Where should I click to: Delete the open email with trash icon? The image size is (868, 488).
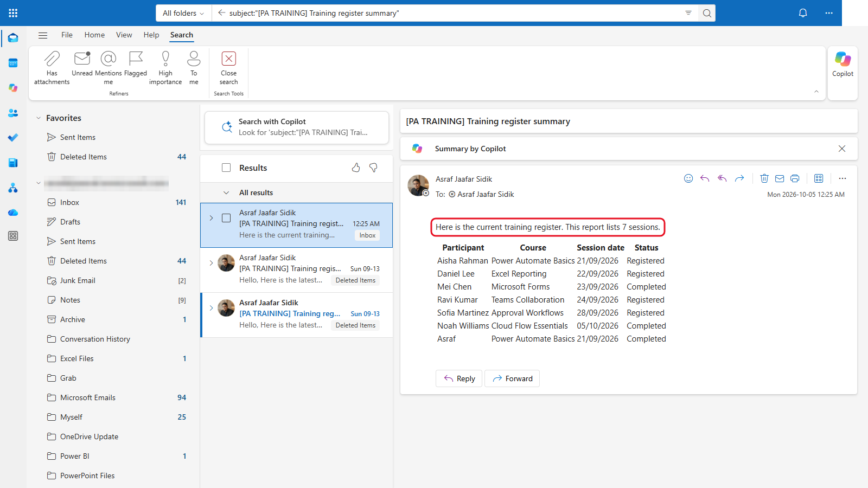click(764, 178)
